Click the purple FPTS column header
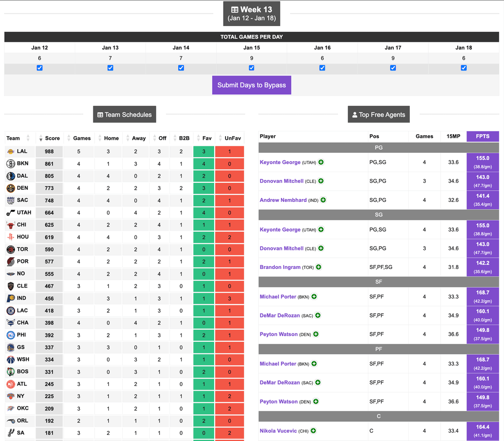This screenshot has height=441, width=504. tap(483, 136)
